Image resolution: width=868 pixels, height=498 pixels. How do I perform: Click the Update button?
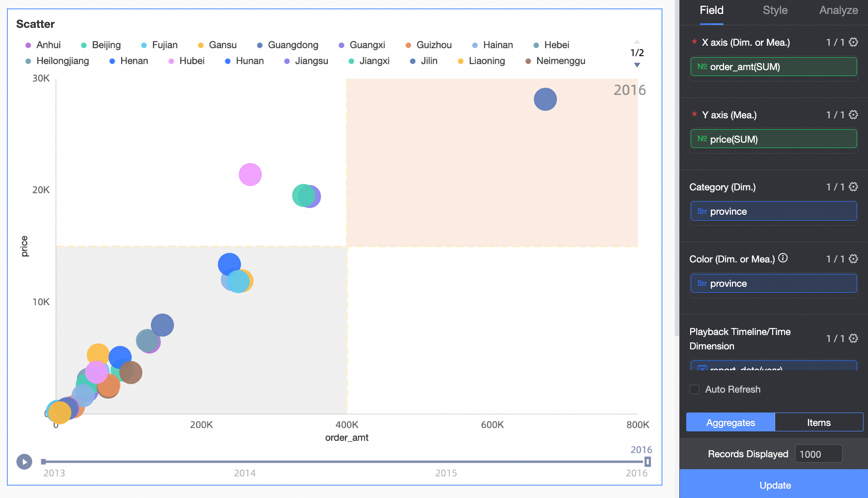(x=774, y=485)
